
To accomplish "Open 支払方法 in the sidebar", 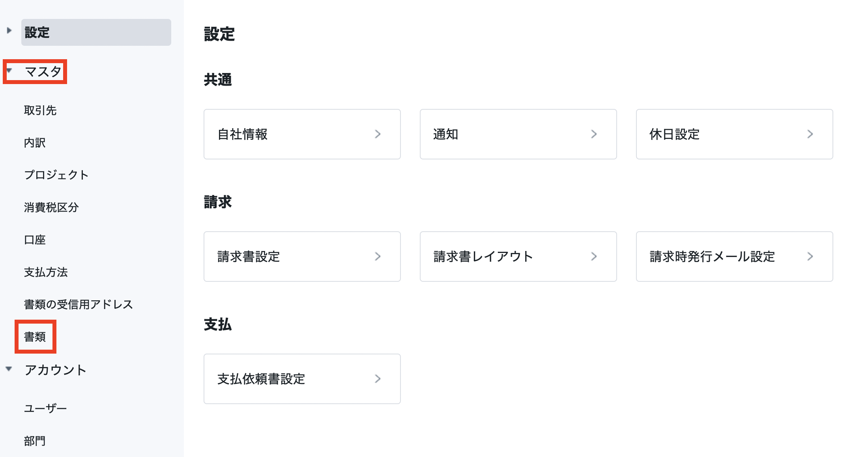I will tap(46, 272).
